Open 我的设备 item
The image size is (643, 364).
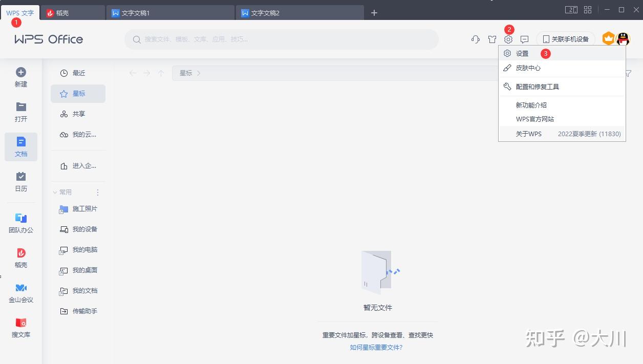click(x=78, y=229)
